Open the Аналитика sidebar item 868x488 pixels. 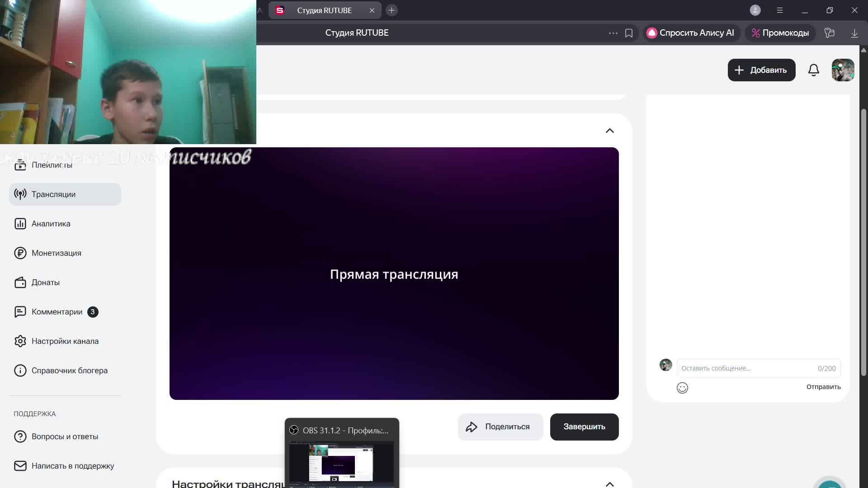[x=51, y=224]
